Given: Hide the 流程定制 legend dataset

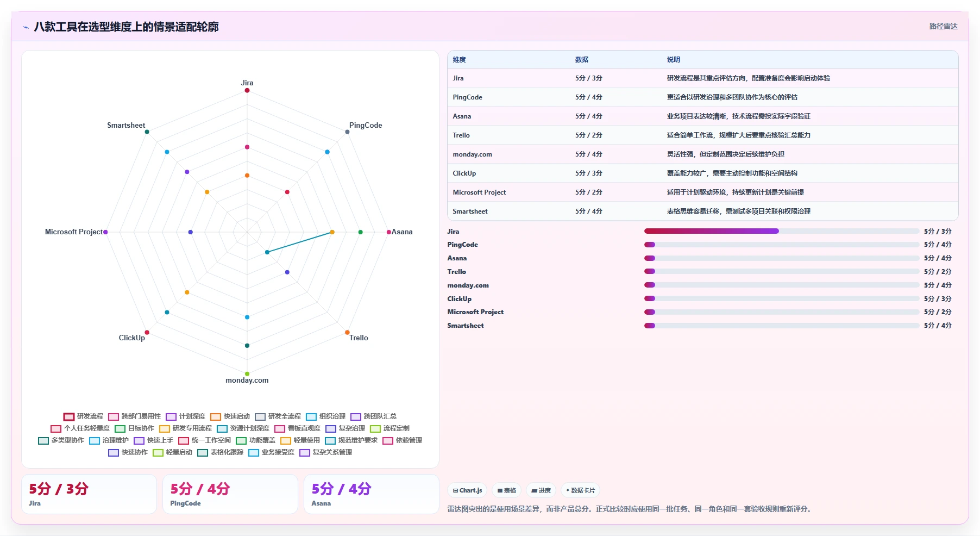Looking at the screenshot, I should pyautogui.click(x=390, y=428).
